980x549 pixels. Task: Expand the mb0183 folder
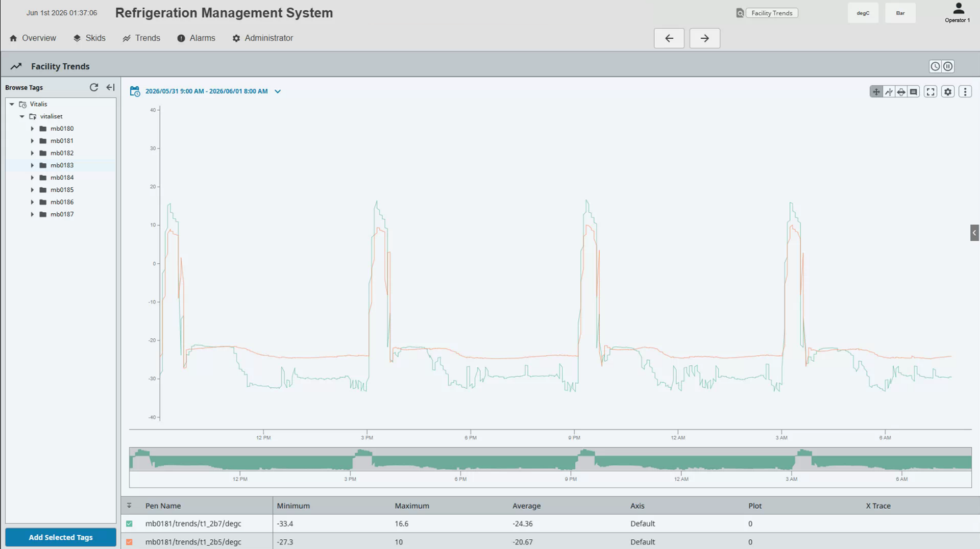click(32, 165)
